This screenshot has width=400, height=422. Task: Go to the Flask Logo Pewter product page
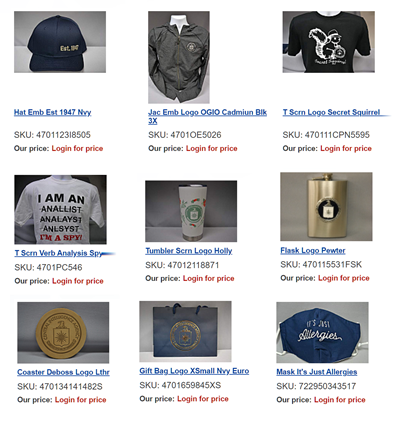[313, 250]
